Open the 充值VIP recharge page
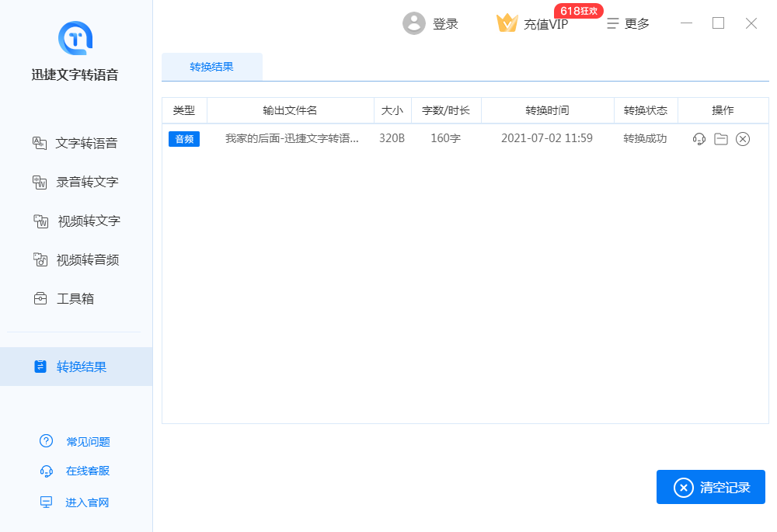 click(545, 24)
